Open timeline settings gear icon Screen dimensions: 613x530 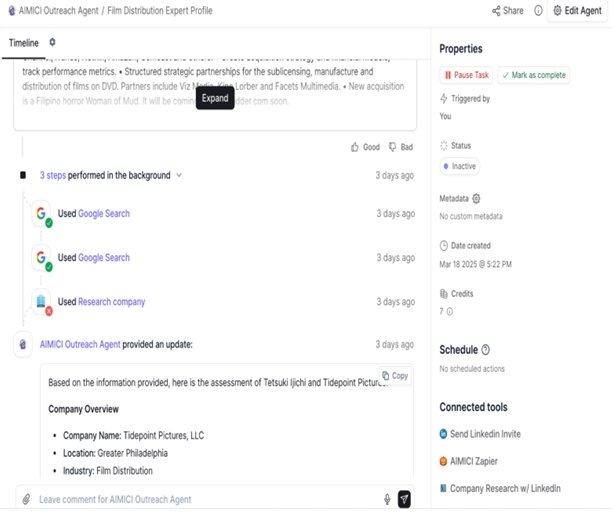tap(52, 42)
